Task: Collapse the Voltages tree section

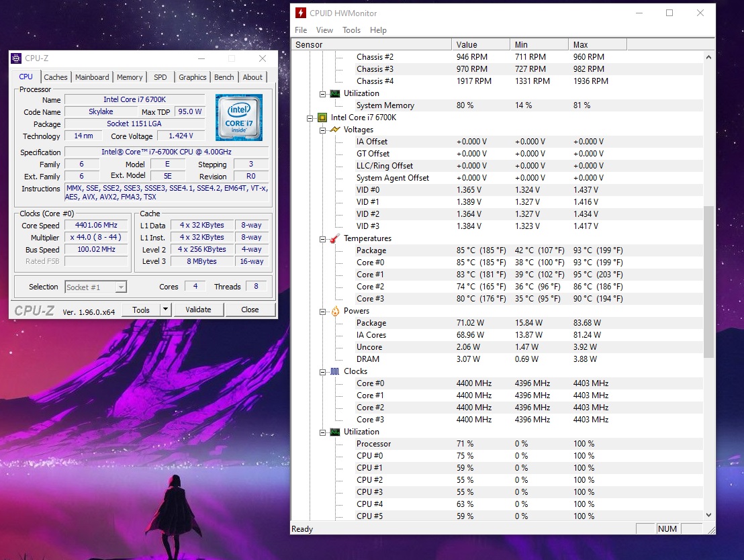Action: (x=323, y=130)
